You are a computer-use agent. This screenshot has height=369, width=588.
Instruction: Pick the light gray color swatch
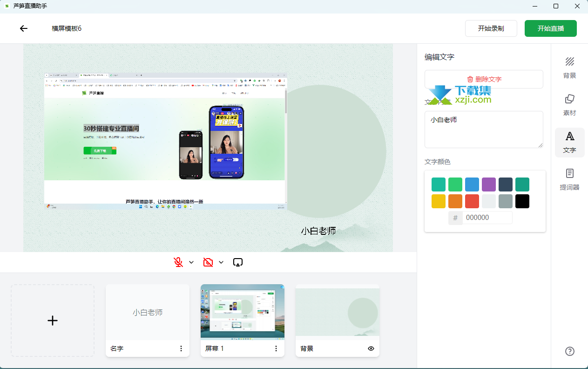point(489,201)
